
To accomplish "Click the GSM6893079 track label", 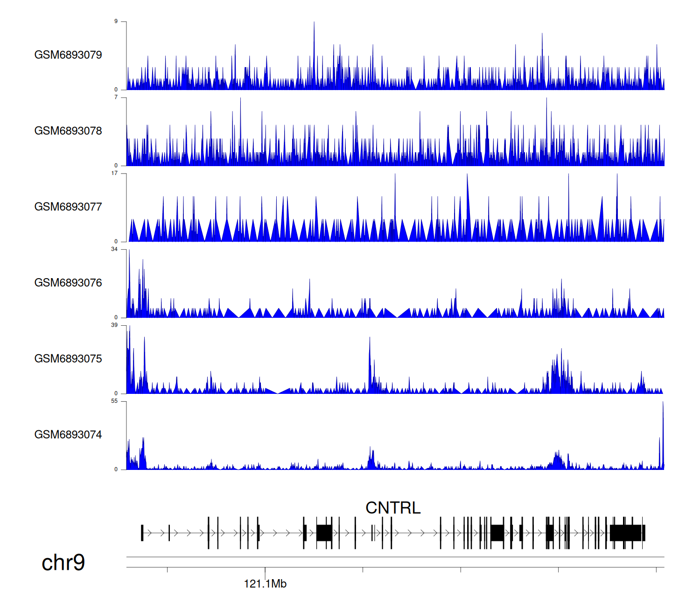I will [x=68, y=55].
